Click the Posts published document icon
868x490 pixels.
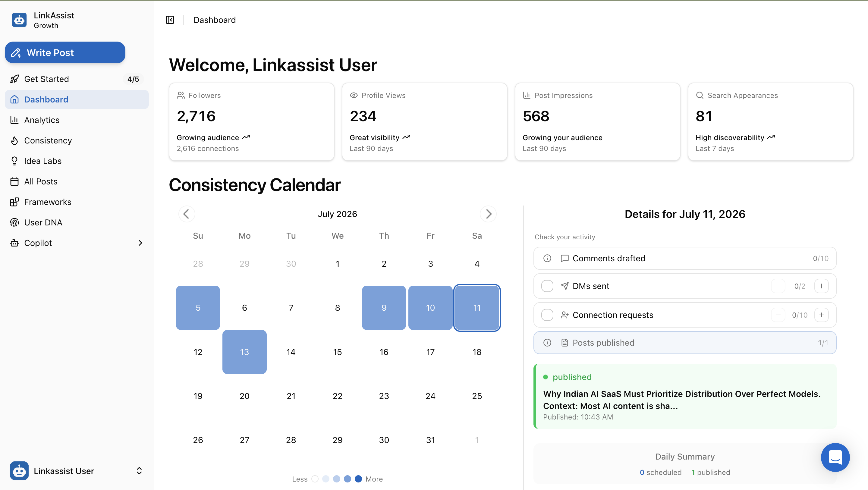click(x=565, y=343)
